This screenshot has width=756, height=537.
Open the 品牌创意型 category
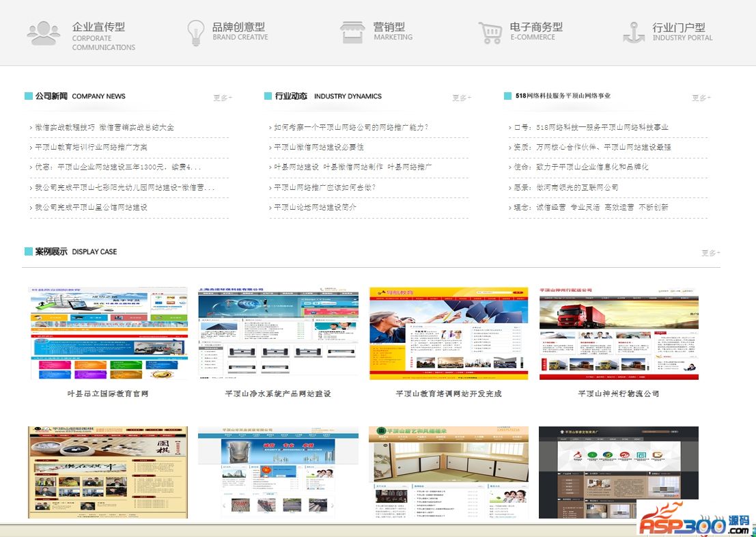click(x=238, y=27)
